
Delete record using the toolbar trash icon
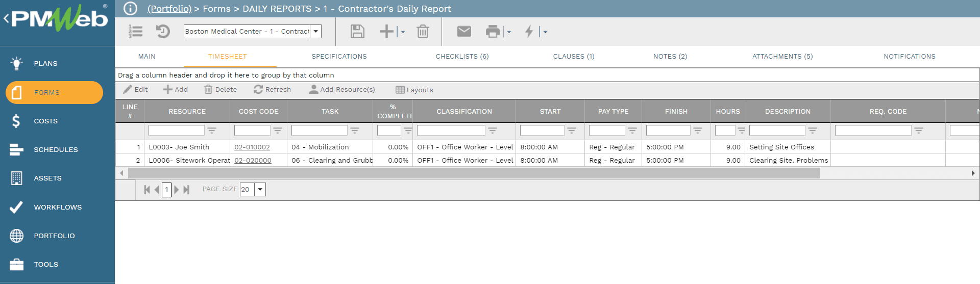(x=423, y=32)
